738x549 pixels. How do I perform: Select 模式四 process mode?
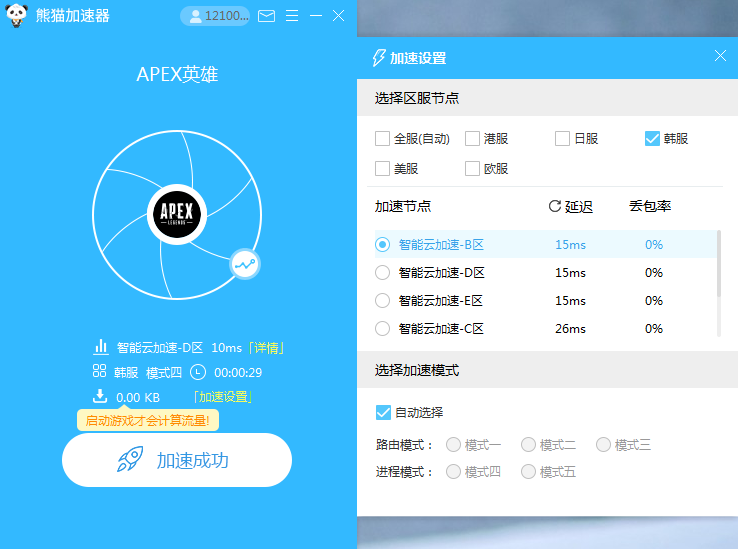click(453, 472)
